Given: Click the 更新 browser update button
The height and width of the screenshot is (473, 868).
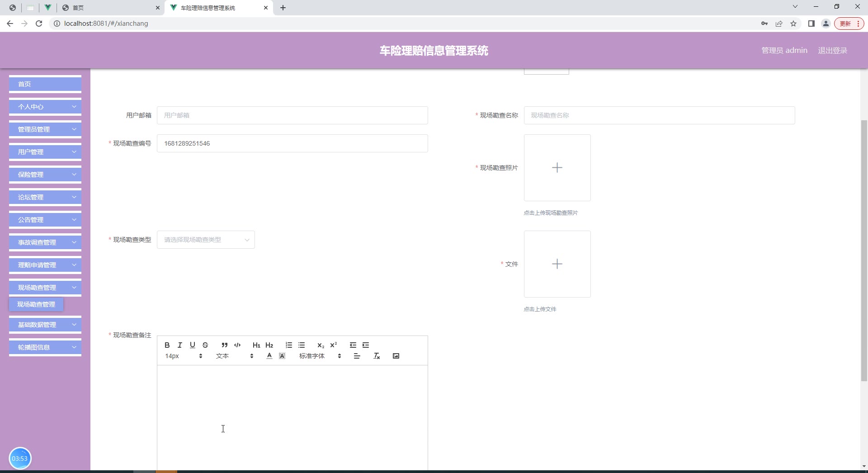Looking at the screenshot, I should click(x=849, y=24).
